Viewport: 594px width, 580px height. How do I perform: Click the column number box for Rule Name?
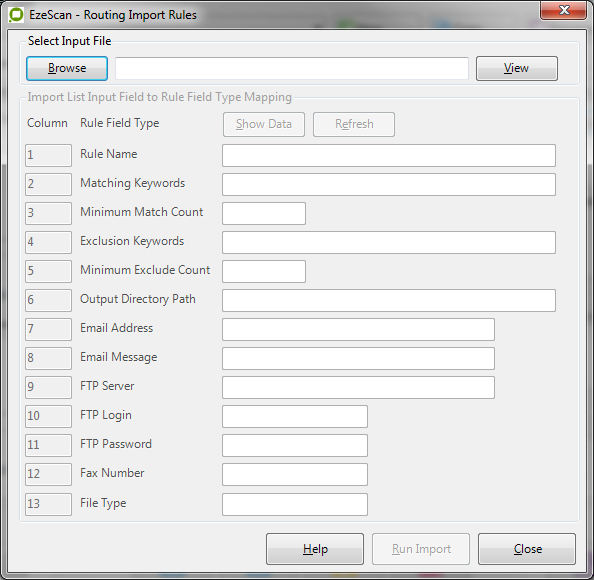(x=48, y=155)
